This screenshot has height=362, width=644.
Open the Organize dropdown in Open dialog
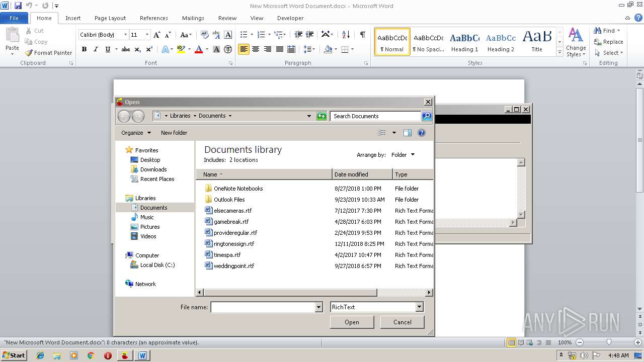pyautogui.click(x=136, y=133)
